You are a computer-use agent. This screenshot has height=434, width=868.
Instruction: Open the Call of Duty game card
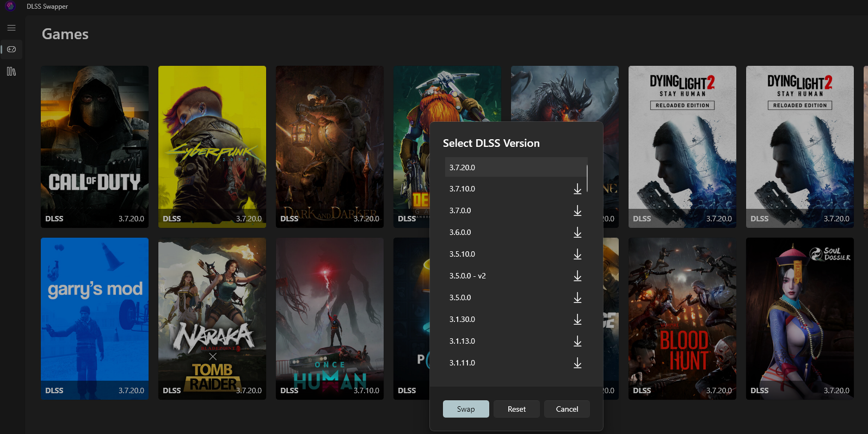click(95, 147)
